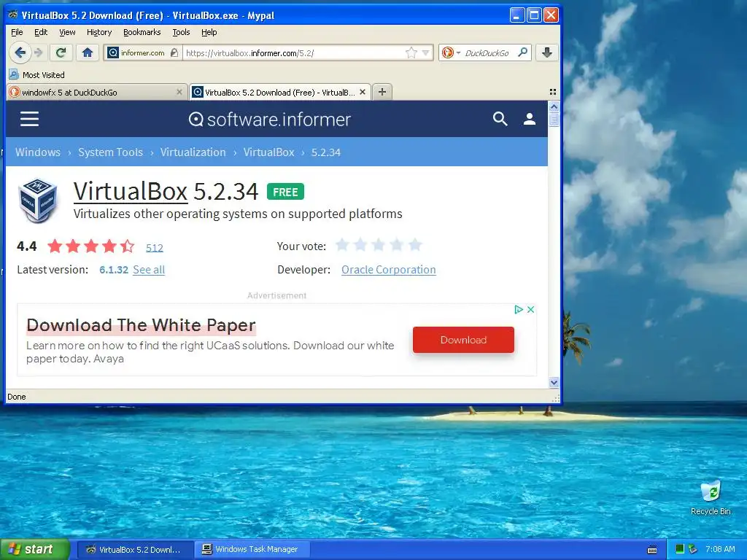Open the site search magnifier icon
Image resolution: width=747 pixels, height=560 pixels.
[500, 119]
